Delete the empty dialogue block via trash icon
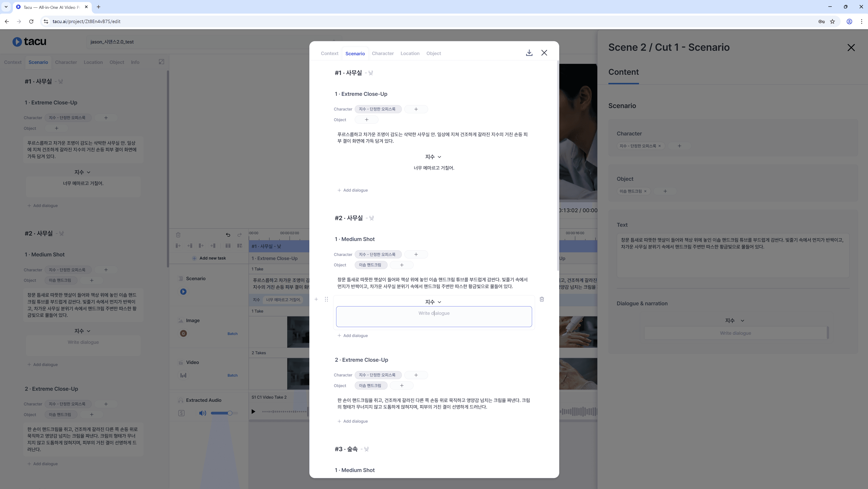 [542, 299]
